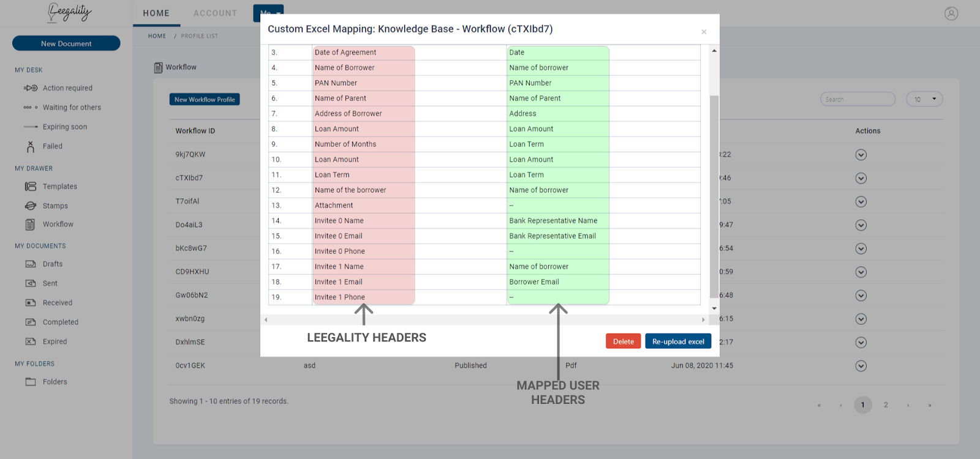980x459 pixels.
Task: Click the Folders sidebar icon
Action: (31, 382)
